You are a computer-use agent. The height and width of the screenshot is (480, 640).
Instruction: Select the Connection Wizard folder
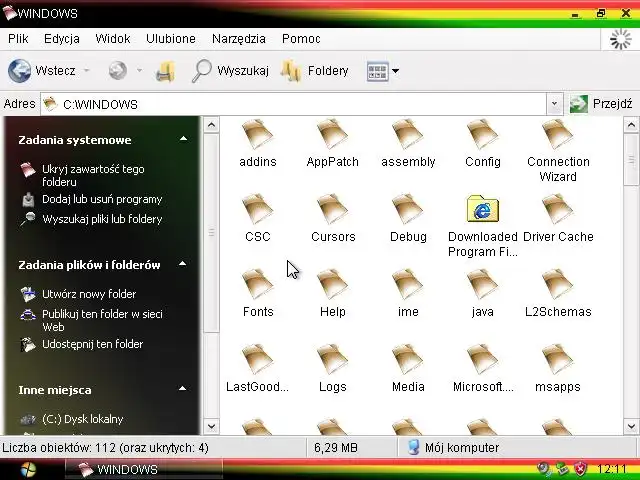coord(558,151)
